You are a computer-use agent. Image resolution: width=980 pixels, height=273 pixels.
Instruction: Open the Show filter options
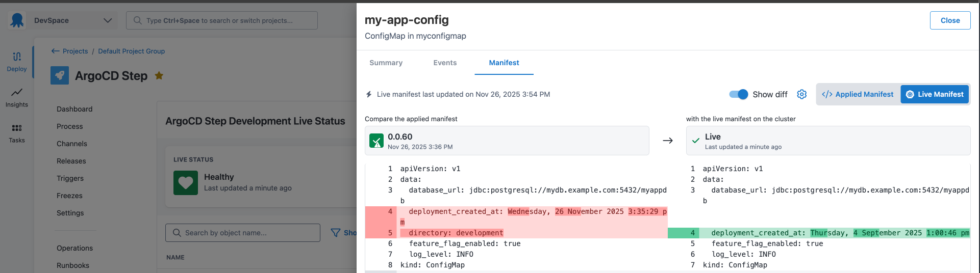[x=343, y=233]
